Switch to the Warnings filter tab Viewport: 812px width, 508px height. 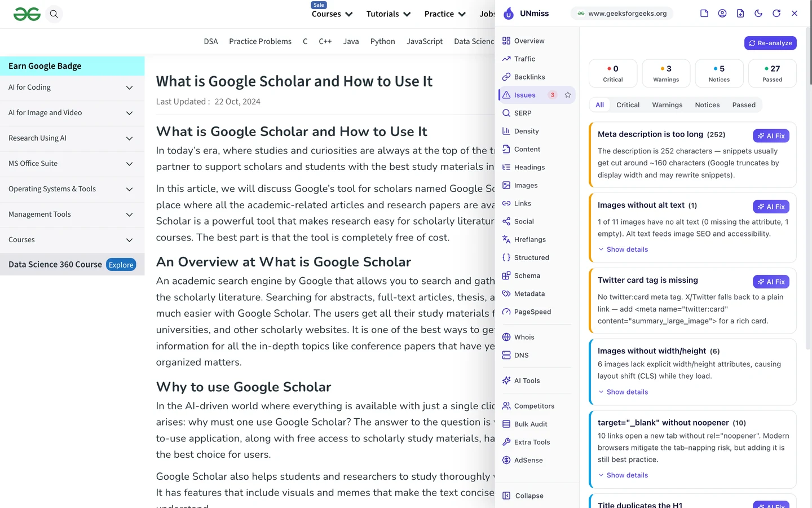667,105
